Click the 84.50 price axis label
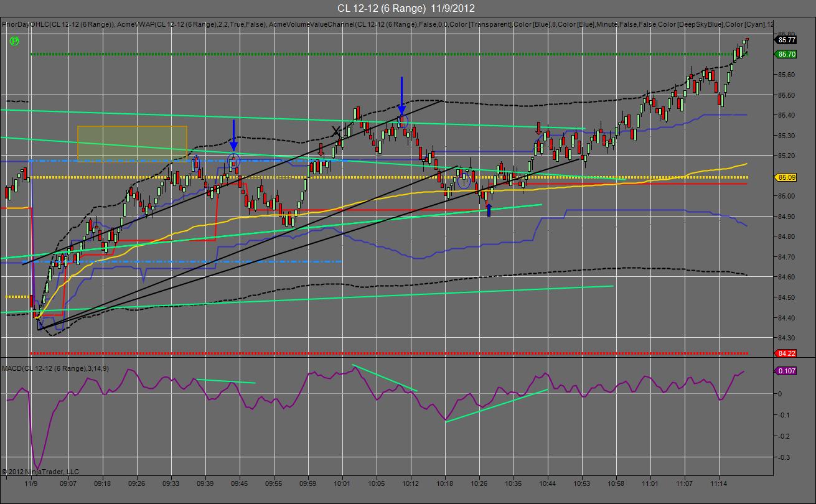The image size is (816, 504). [787, 297]
